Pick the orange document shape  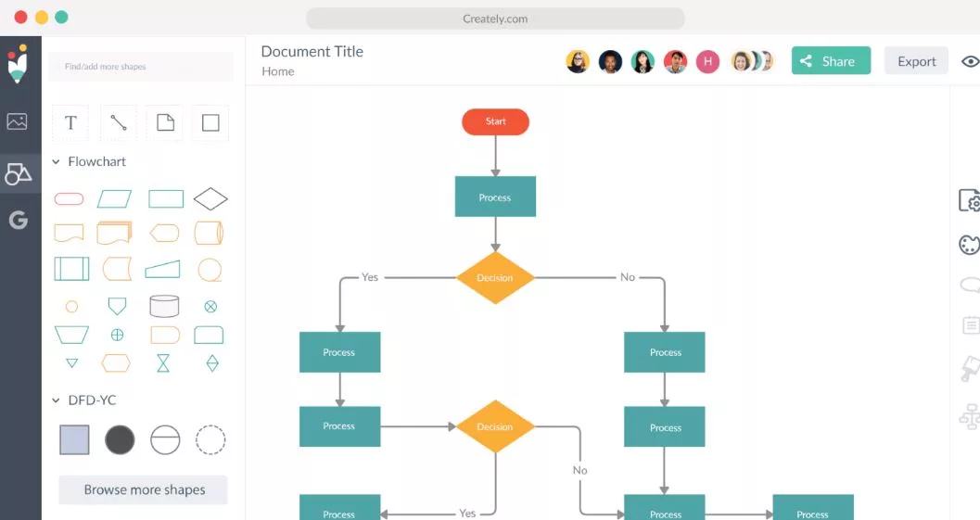(69, 234)
